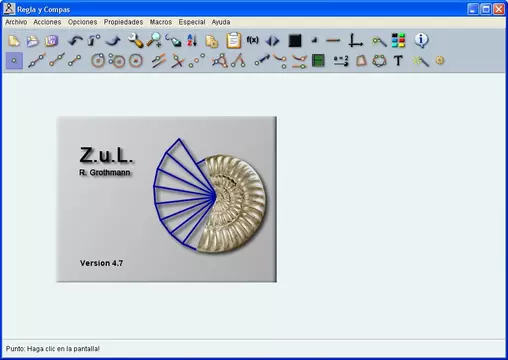This screenshot has height=360, width=508.
Task: Toggle the show hidden objects icon
Action: pyautogui.click(x=379, y=41)
